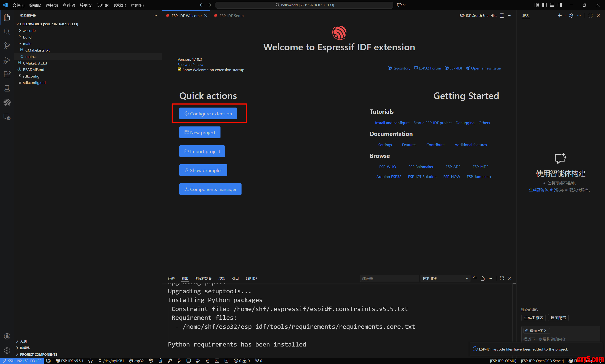Viewport: 605px width, 364px height.
Task: Click build, flash and monitor flame icon
Action: tap(207, 360)
